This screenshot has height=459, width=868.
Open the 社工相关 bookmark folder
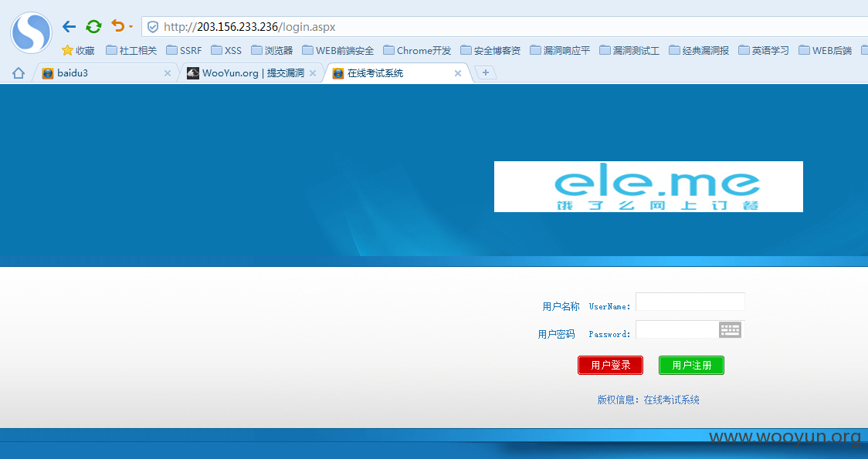click(x=131, y=50)
